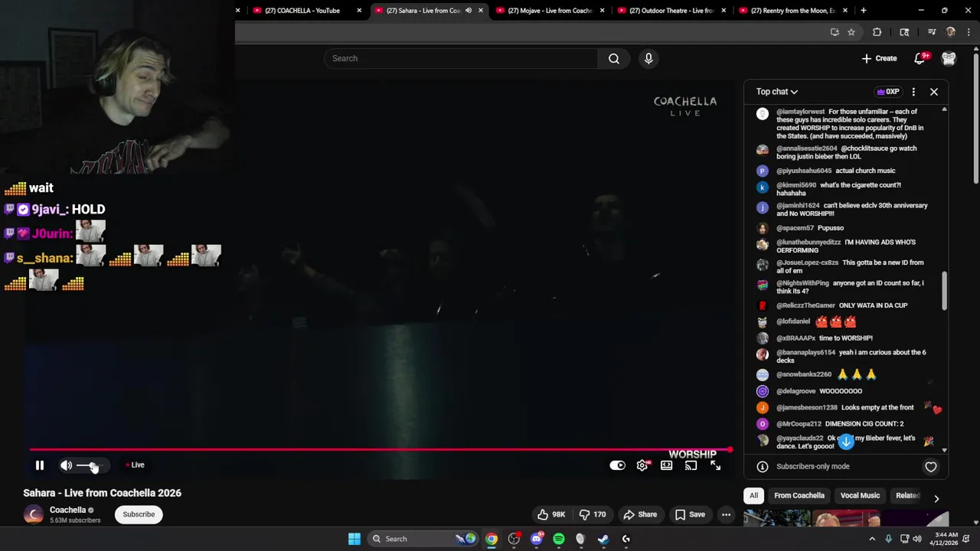
Task: Save the video to a playlist
Action: click(690, 514)
